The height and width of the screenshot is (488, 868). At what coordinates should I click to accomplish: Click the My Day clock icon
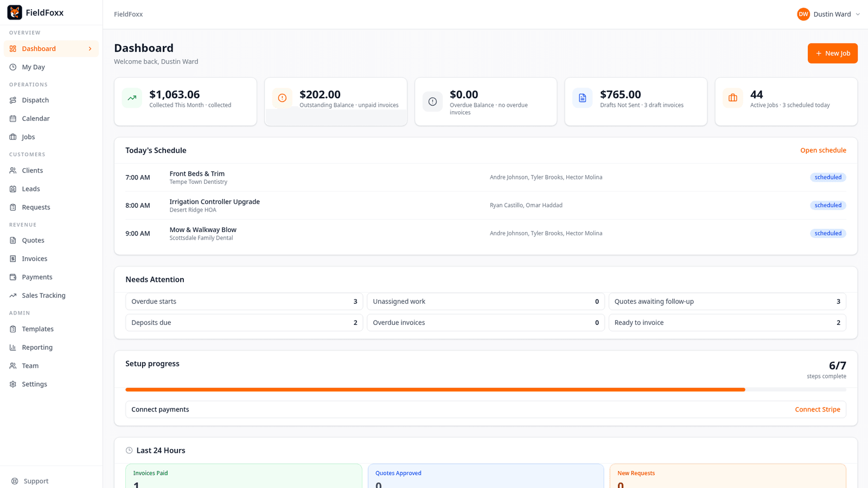pos(13,67)
